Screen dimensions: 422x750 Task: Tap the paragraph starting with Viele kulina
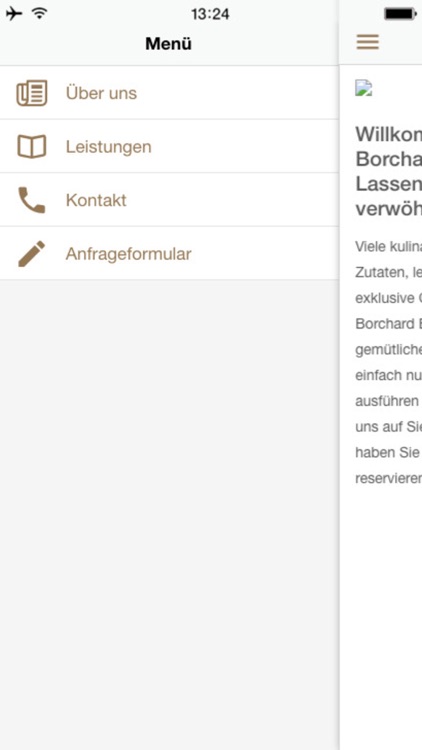pyautogui.click(x=389, y=363)
